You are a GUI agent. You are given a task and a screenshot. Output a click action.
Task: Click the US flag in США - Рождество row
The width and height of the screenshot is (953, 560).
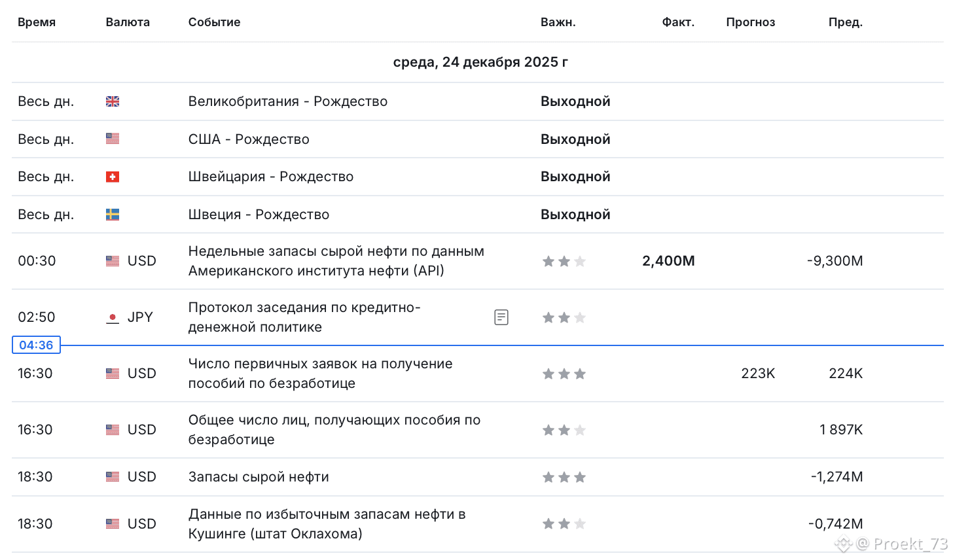(x=113, y=139)
